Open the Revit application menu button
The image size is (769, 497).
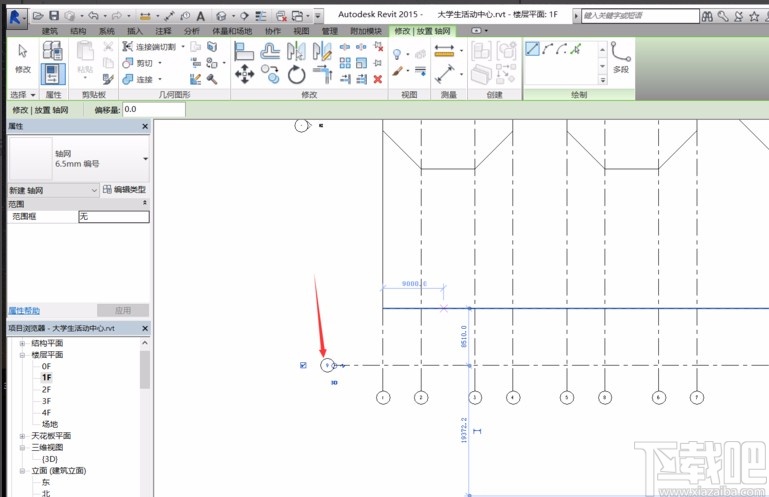point(17,17)
